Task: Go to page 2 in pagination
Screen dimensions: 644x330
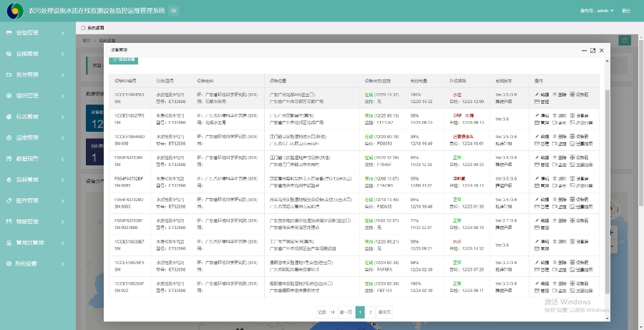Action: [371, 312]
